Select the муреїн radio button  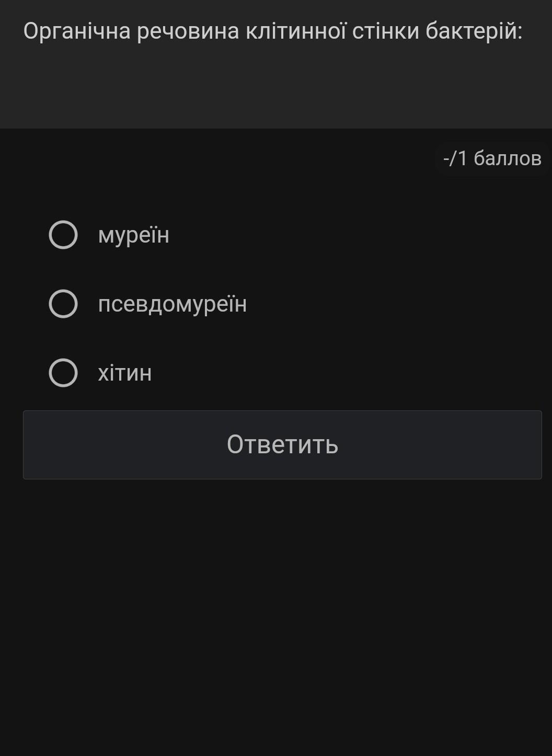63,235
